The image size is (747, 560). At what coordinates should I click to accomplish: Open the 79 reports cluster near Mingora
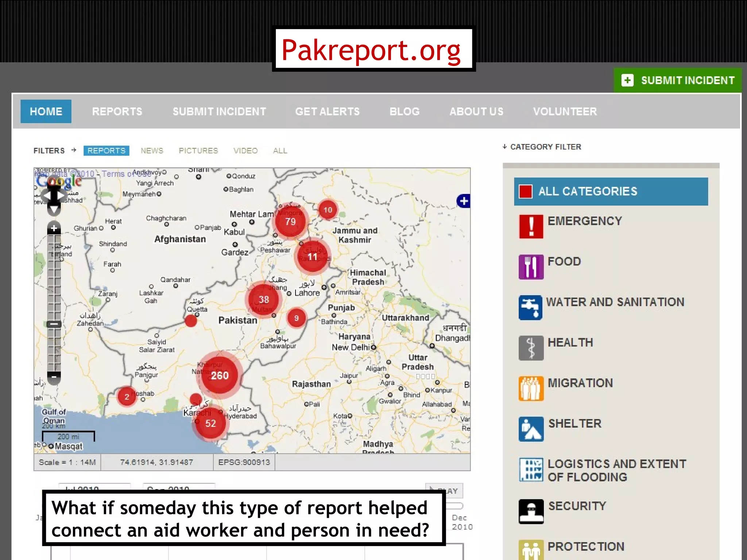point(290,221)
